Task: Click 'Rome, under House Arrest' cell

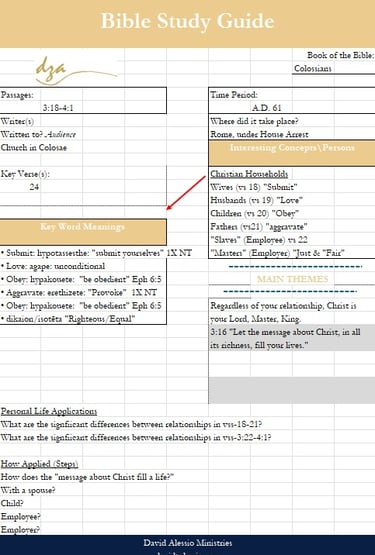Action: (259, 135)
